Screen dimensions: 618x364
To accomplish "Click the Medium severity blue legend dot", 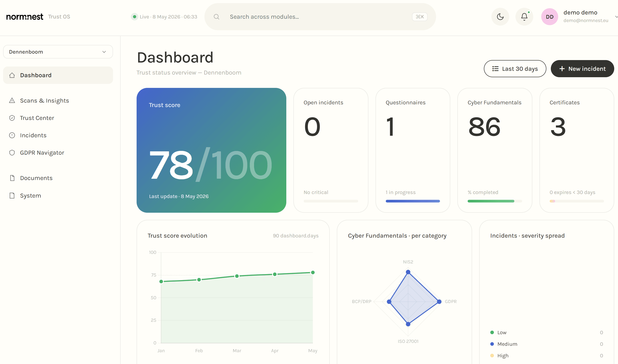I will [x=492, y=344].
